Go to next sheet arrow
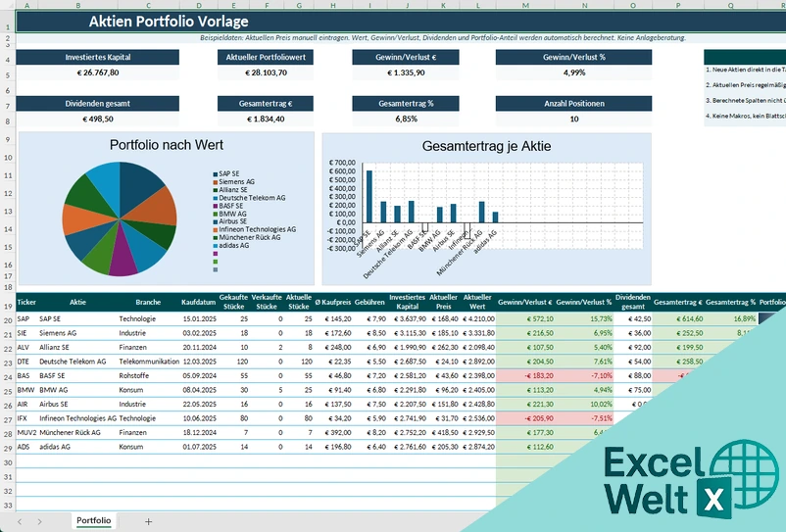Screen dimensions: 786x532 pos(39,521)
